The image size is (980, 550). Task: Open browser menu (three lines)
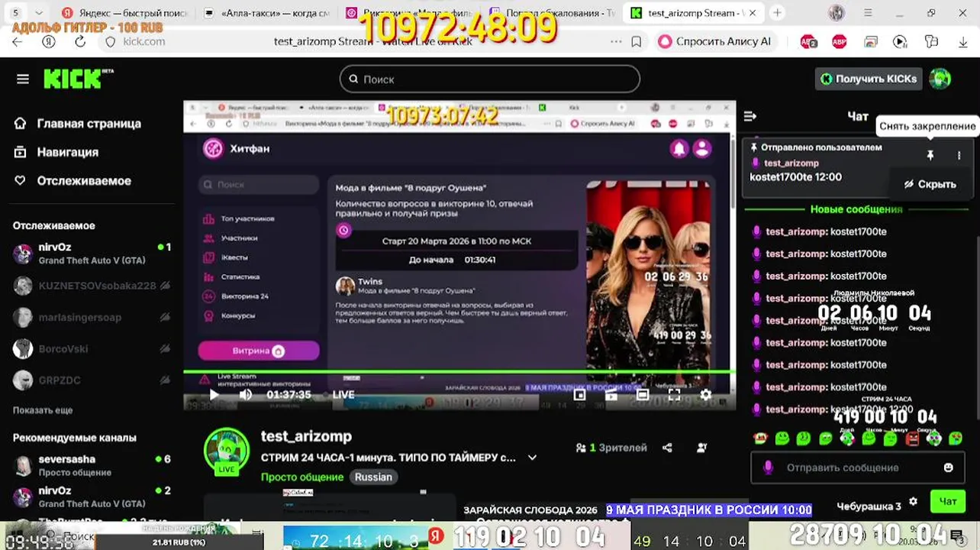pos(868,13)
